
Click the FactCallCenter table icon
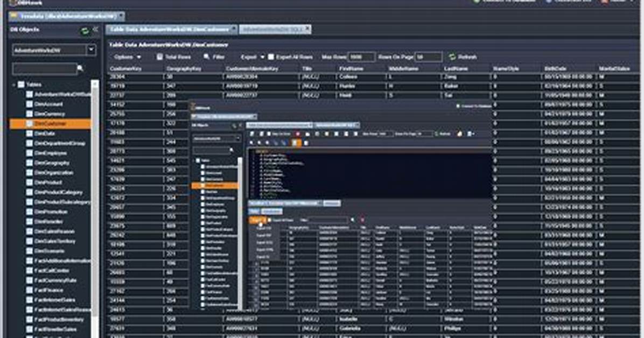[x=30, y=271]
